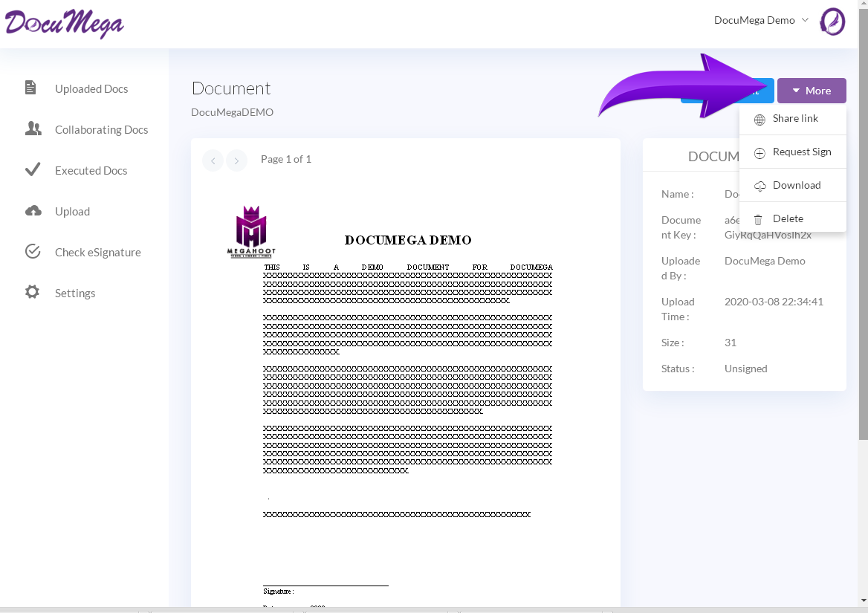
Task: Click the scrollbar down arrow
Action: point(863,601)
